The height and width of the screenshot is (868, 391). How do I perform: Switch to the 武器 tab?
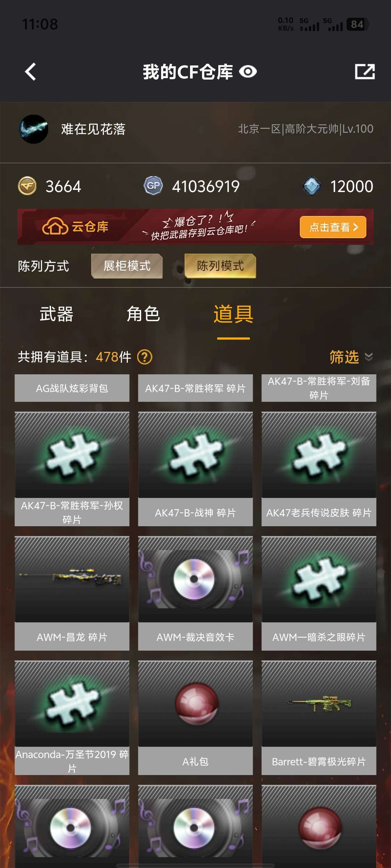56,314
